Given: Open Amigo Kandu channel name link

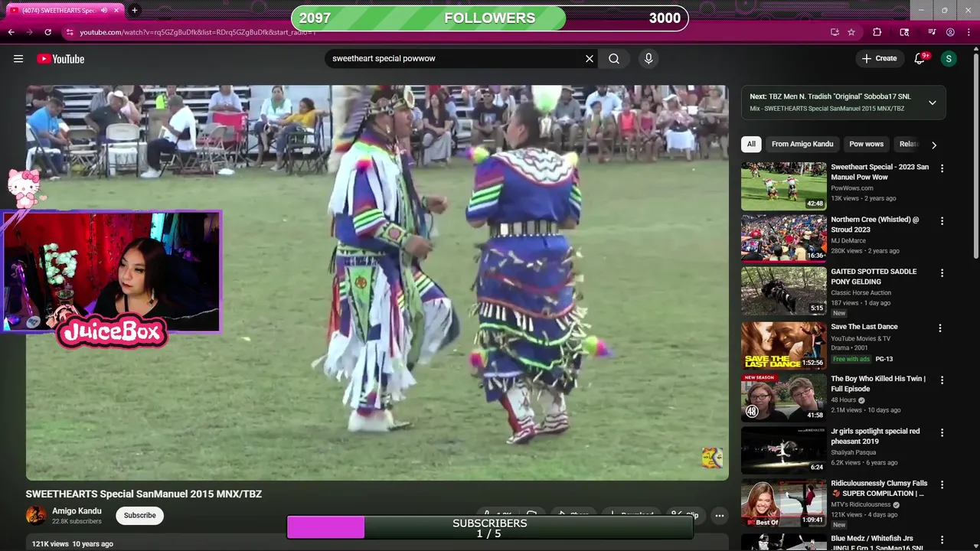Looking at the screenshot, I should [x=77, y=510].
